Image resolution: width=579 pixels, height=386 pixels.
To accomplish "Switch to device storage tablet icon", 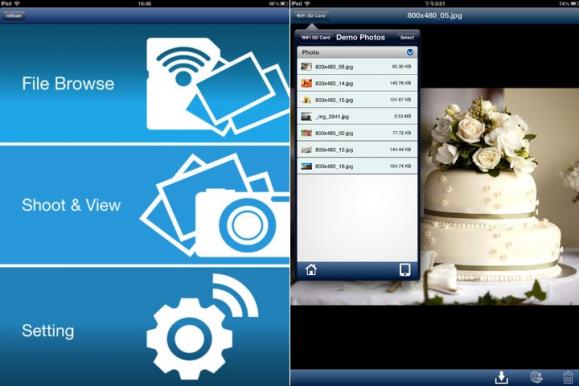I will click(x=405, y=270).
